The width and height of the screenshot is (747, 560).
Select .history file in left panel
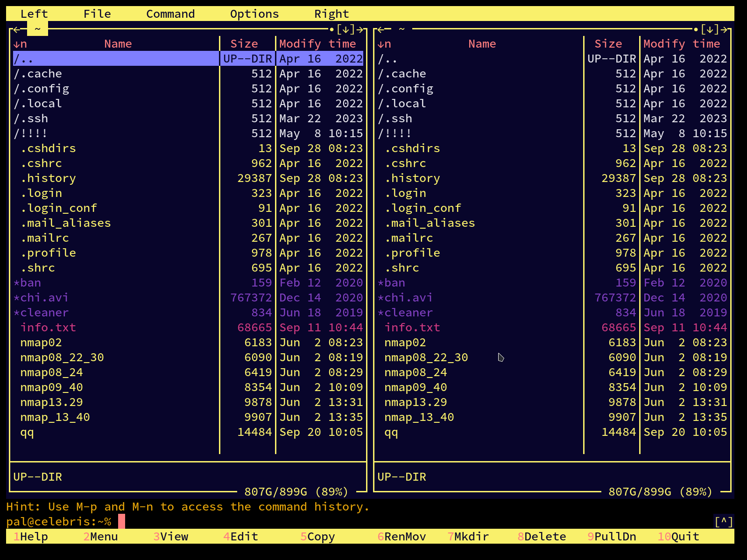188,178
